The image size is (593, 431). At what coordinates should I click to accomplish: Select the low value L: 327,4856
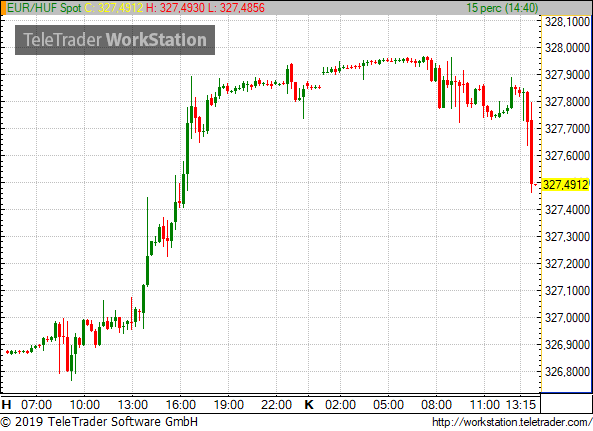[236, 8]
